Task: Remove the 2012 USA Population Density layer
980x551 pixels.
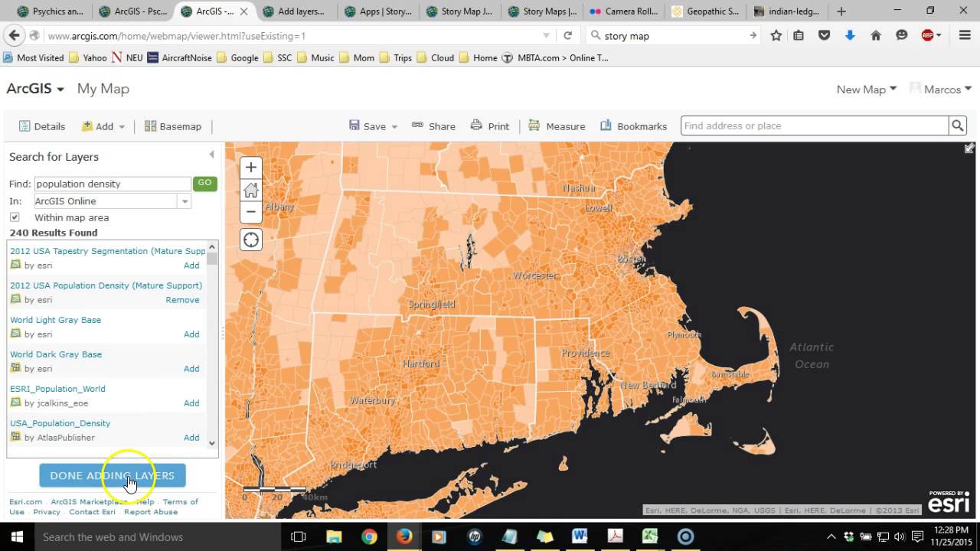Action: [x=182, y=300]
